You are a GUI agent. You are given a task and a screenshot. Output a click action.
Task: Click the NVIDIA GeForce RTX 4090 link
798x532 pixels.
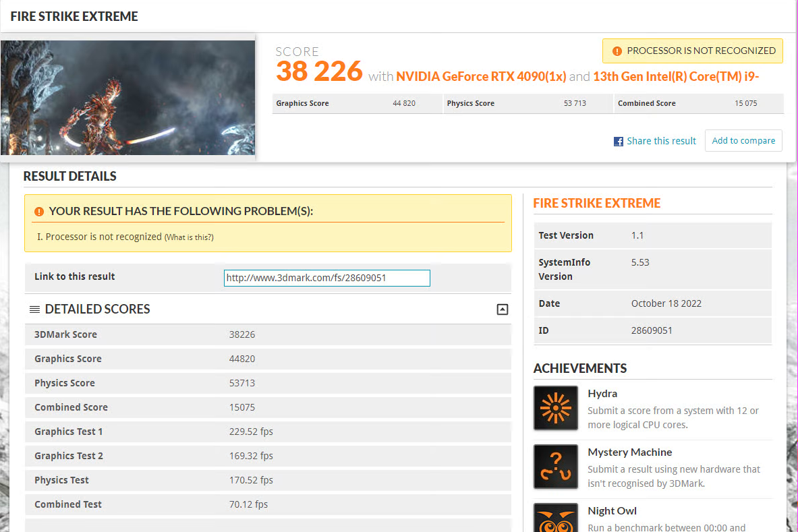pyautogui.click(x=481, y=77)
